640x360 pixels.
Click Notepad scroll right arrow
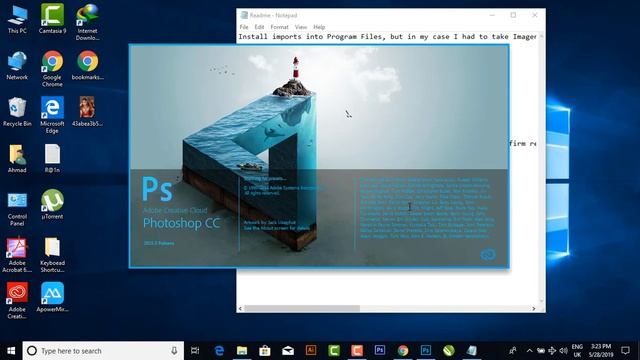coord(533,309)
